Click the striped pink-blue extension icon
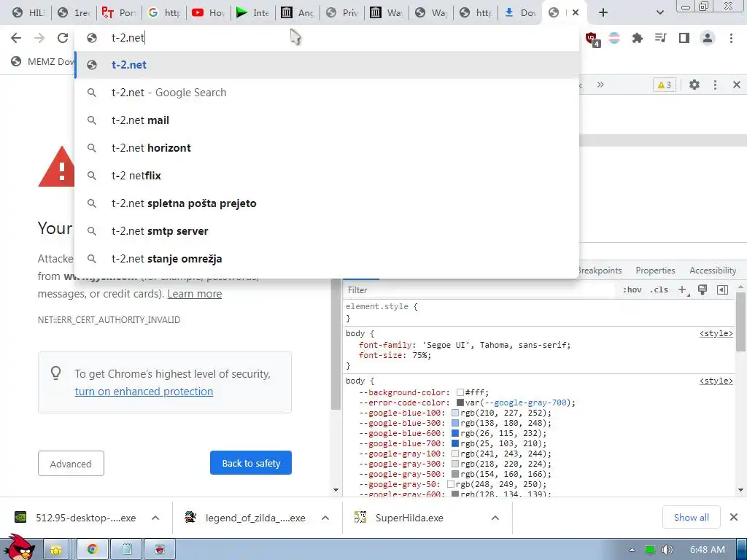This screenshot has width=747, height=560. point(614,38)
